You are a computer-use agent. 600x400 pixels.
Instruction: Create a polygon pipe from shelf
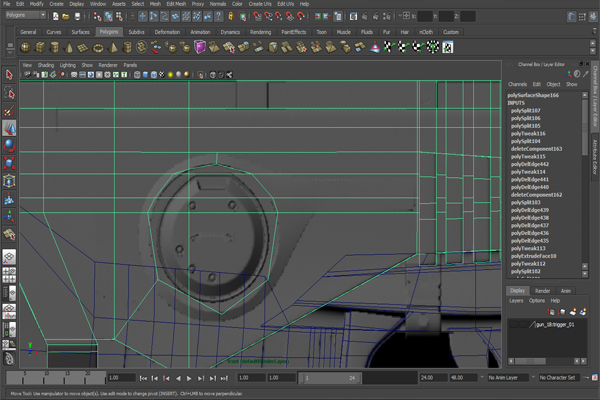click(x=127, y=47)
